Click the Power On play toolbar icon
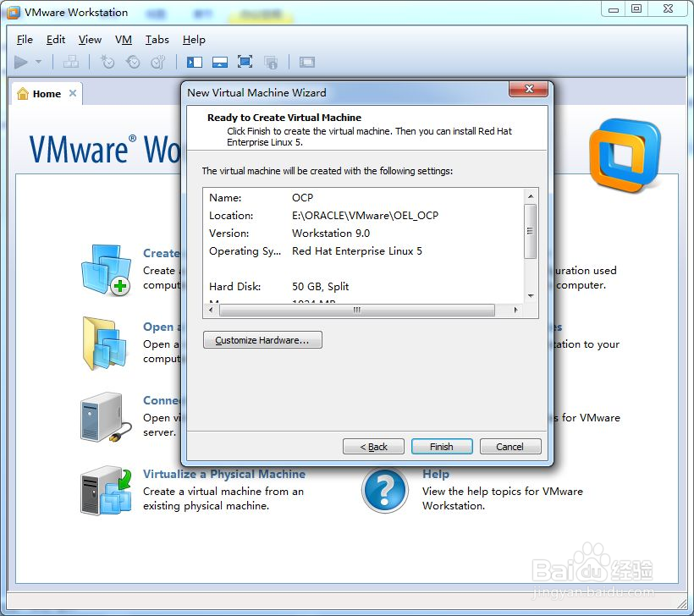This screenshot has width=694, height=616. click(21, 62)
